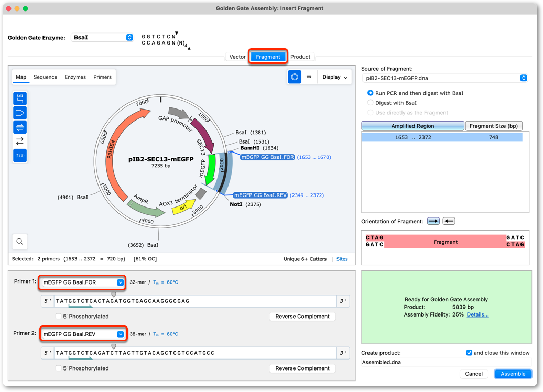This screenshot has width=543, height=392.
Task: Select circular map view icon
Action: click(x=295, y=77)
